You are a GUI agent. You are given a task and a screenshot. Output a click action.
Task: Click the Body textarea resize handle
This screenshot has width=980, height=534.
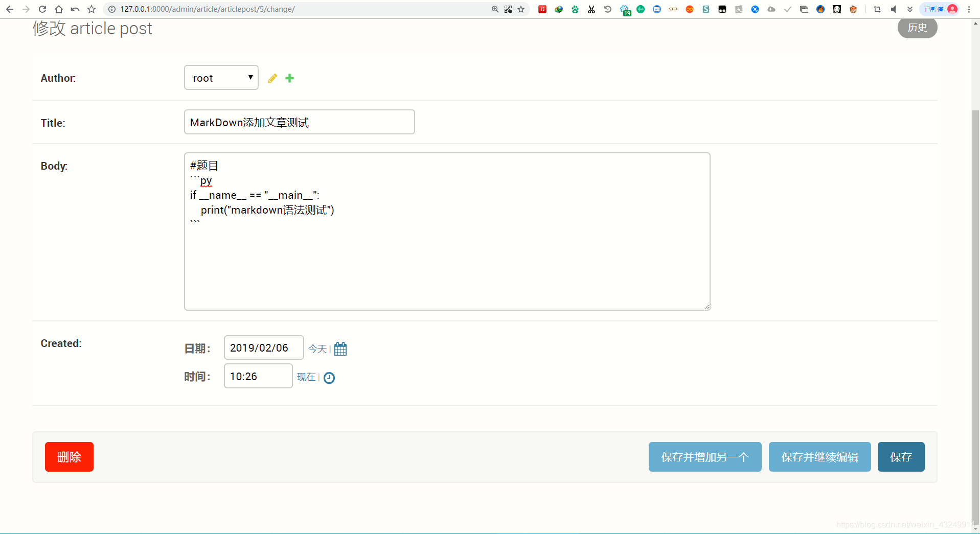(x=706, y=307)
